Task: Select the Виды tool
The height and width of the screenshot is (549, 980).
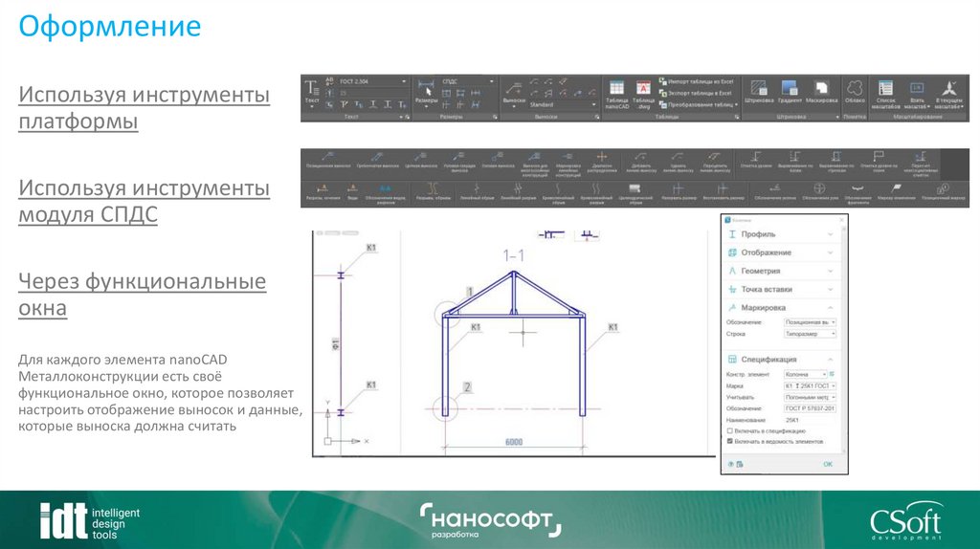Action: click(x=352, y=191)
